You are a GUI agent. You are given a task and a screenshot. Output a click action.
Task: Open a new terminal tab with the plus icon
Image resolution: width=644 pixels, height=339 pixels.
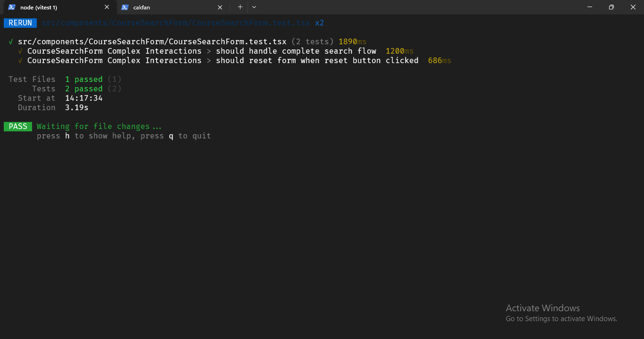240,7
